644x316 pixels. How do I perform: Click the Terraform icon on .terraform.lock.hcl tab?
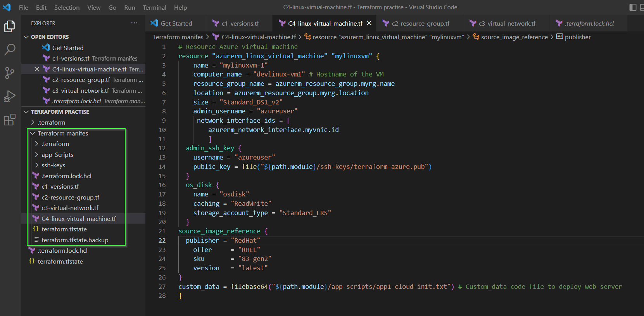point(559,23)
